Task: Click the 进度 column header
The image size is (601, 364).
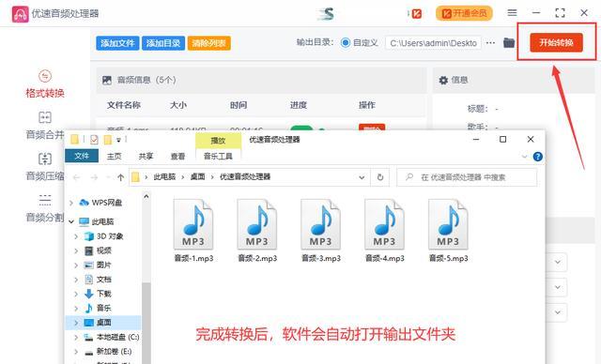Action: tap(299, 105)
